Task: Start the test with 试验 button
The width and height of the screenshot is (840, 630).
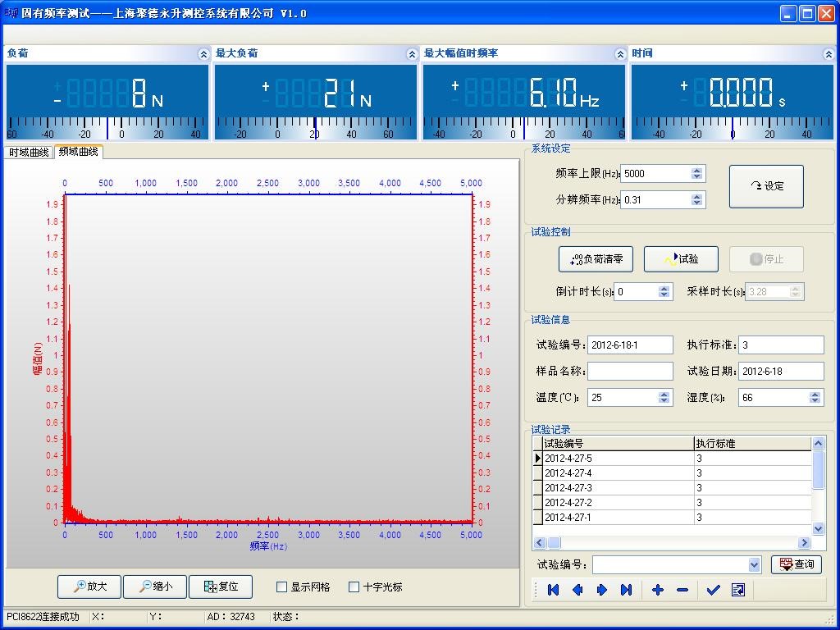Action: 681,259
